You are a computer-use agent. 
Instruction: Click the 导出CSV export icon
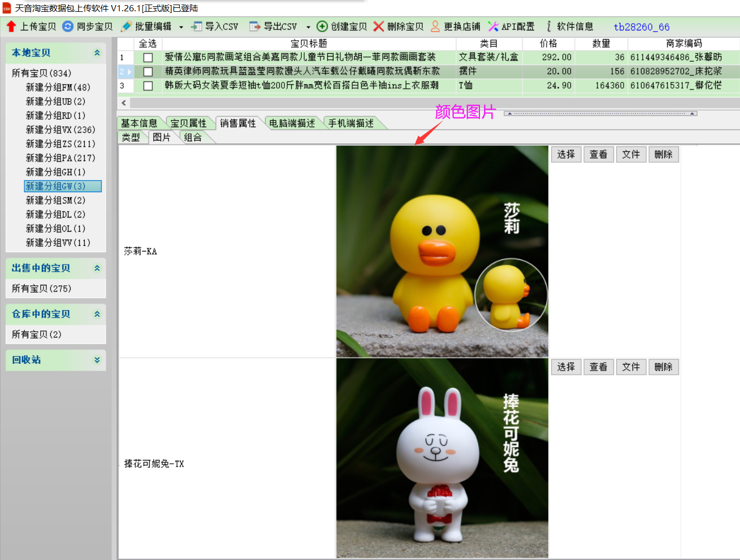(255, 27)
